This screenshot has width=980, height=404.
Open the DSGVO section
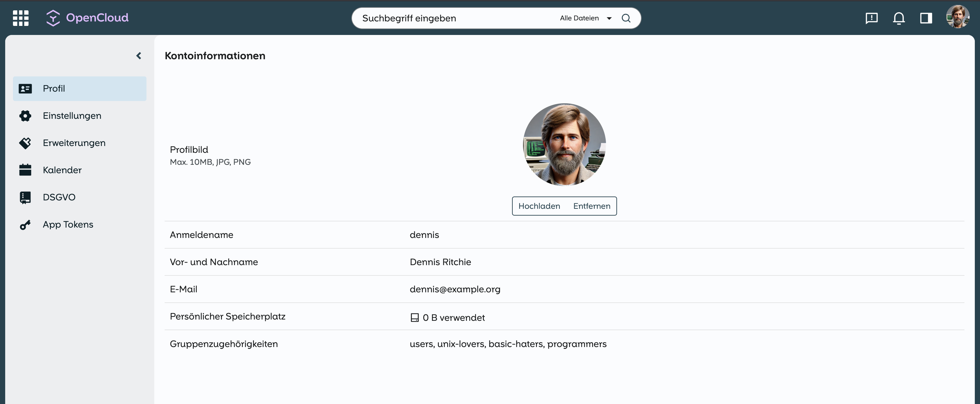click(x=59, y=197)
